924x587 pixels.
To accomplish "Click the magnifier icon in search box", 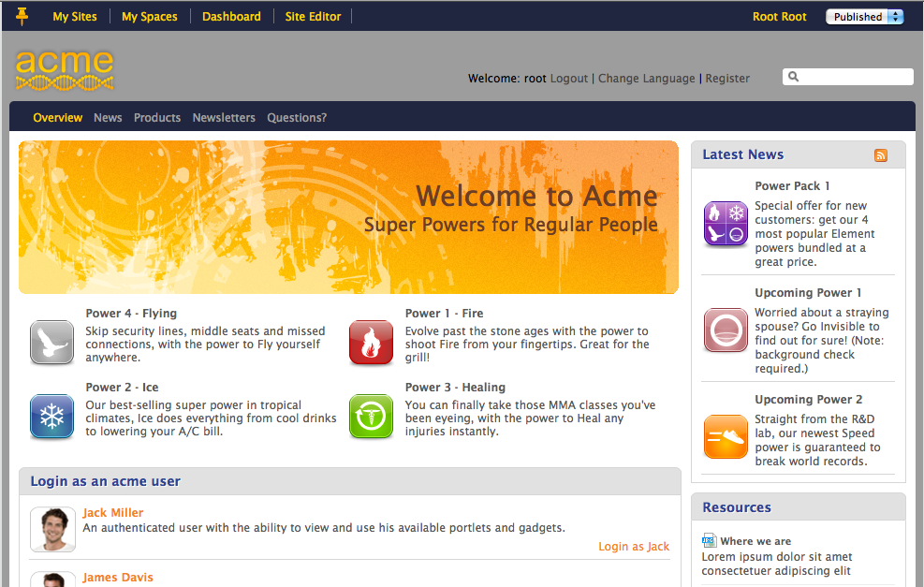I will (x=793, y=77).
